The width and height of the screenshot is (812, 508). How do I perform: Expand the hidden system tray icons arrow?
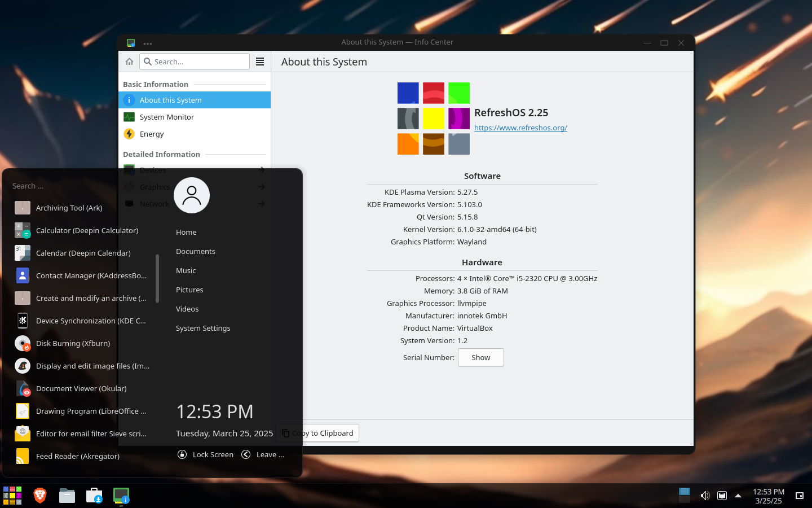pos(738,496)
